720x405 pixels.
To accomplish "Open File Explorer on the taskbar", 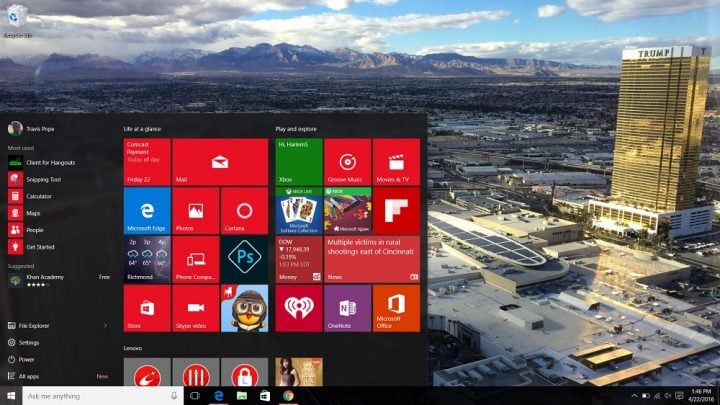I will point(242,396).
